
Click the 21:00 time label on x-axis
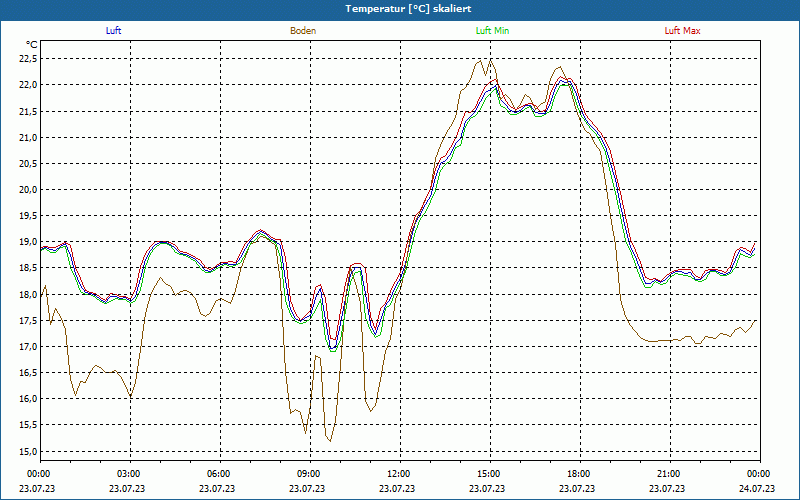click(668, 474)
